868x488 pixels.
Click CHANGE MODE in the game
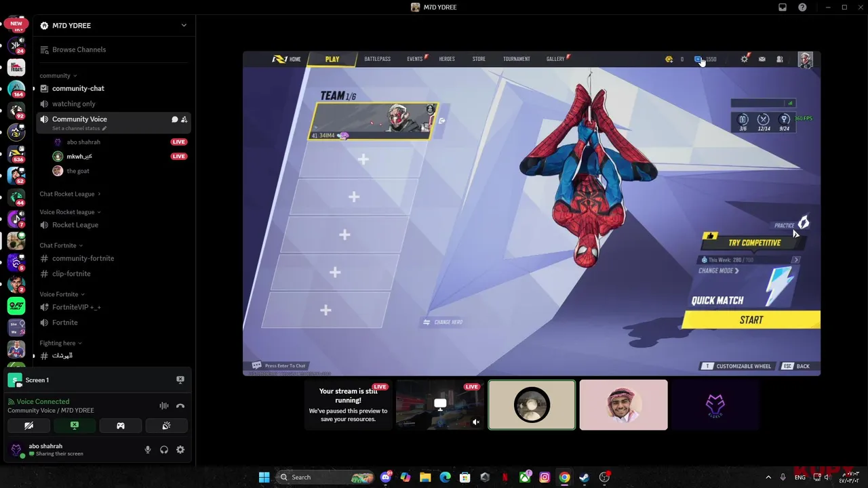click(719, 270)
